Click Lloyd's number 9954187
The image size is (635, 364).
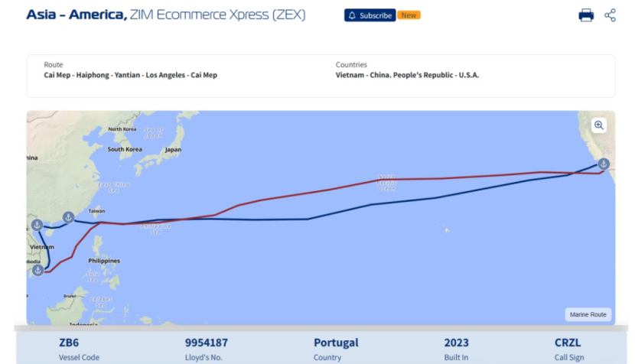206,343
